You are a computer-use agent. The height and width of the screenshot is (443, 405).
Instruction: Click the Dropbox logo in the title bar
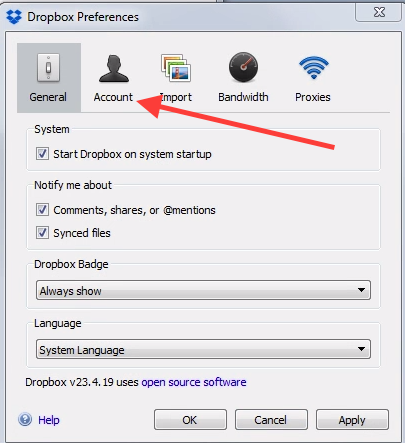tap(14, 17)
